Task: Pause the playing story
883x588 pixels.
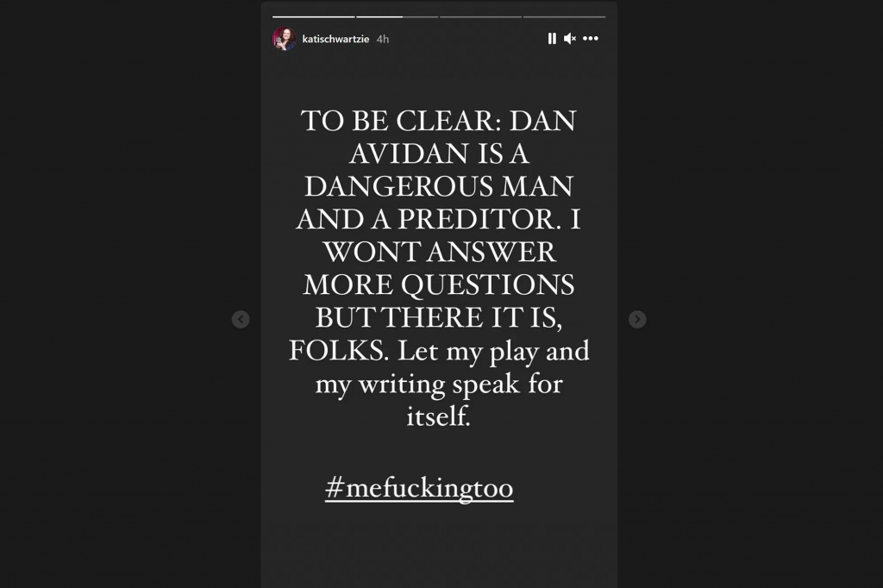Action: pos(552,38)
